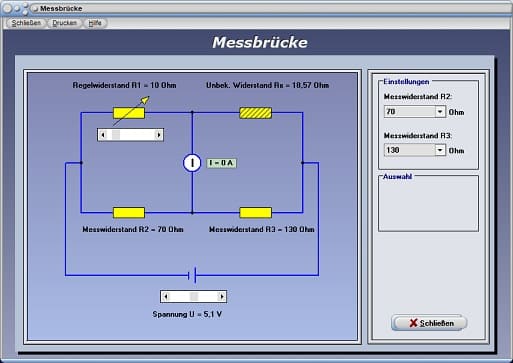Click the red X icon on Schließen button

pyautogui.click(x=413, y=323)
